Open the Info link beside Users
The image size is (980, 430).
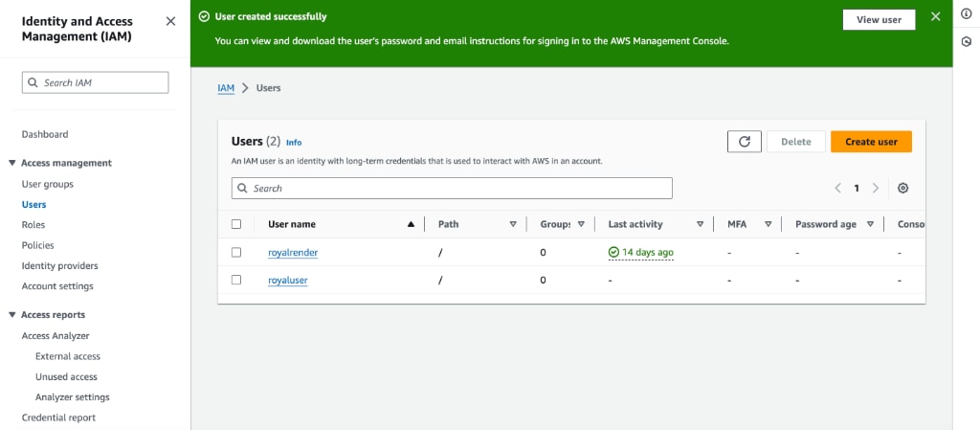point(294,143)
